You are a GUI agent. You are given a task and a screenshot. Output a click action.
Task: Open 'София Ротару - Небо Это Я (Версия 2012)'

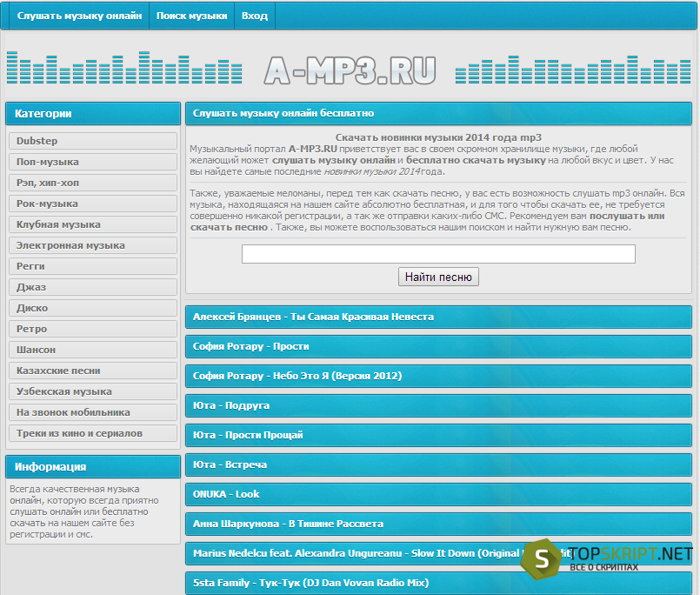pyautogui.click(x=438, y=376)
